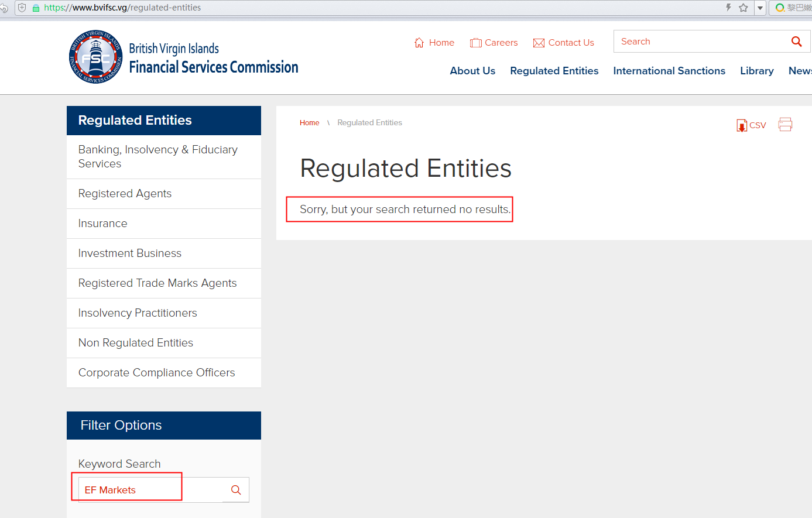812x518 pixels.
Task: Select Insurance in sidebar
Action: click(164, 224)
